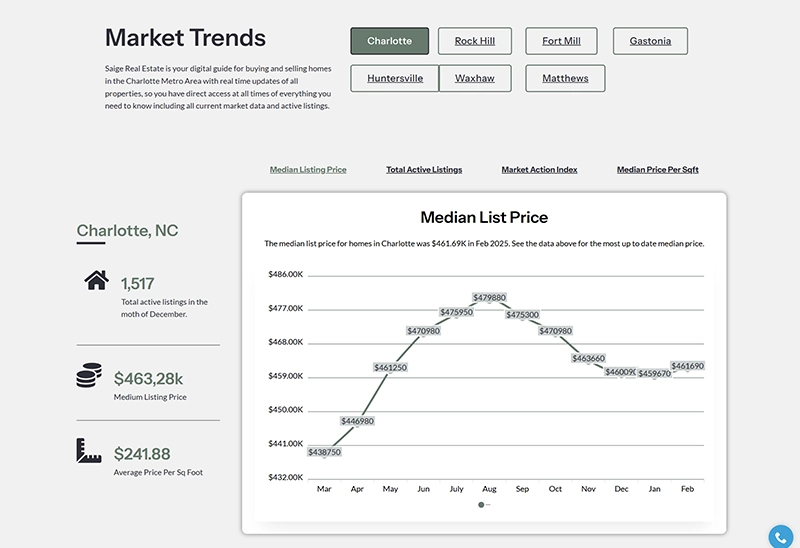The image size is (800, 548).
Task: Open the blue phone call button
Action: coord(781,537)
